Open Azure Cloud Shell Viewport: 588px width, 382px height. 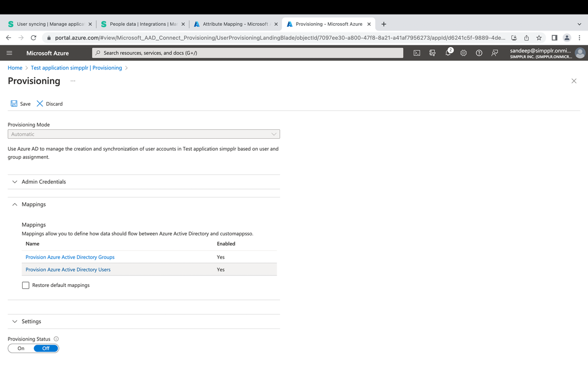click(416, 53)
